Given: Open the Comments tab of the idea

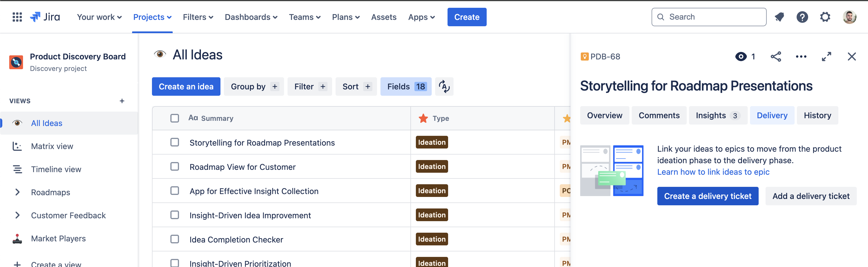Looking at the screenshot, I should (659, 115).
